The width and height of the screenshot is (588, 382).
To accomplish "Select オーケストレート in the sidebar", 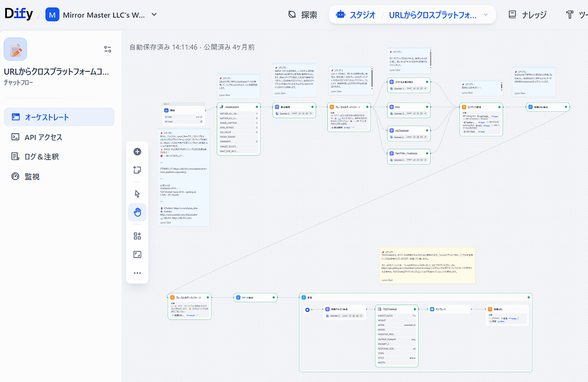I will coord(59,117).
